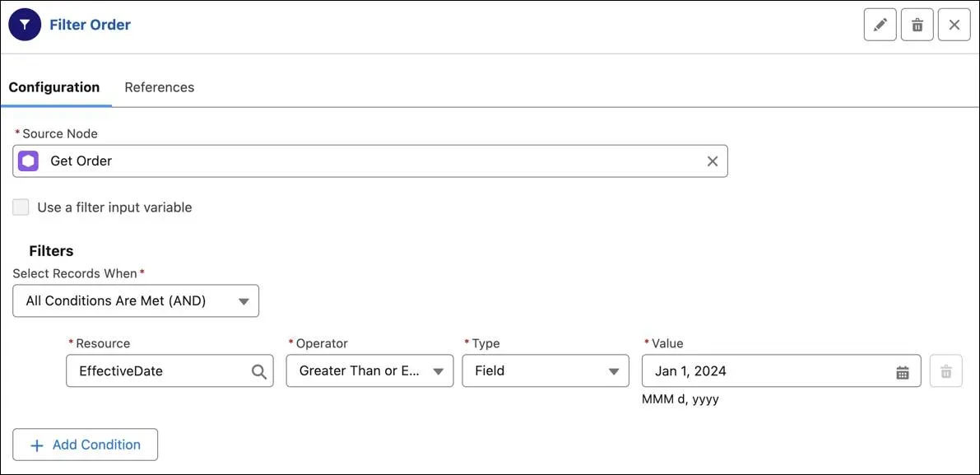Clear the Get Order source node
The width and height of the screenshot is (980, 475).
tap(713, 161)
